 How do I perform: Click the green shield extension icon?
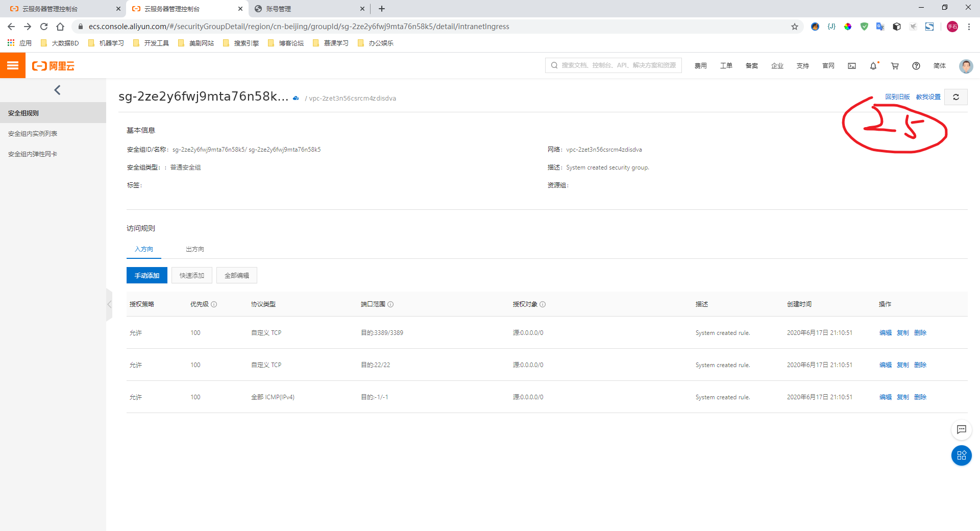(x=864, y=27)
